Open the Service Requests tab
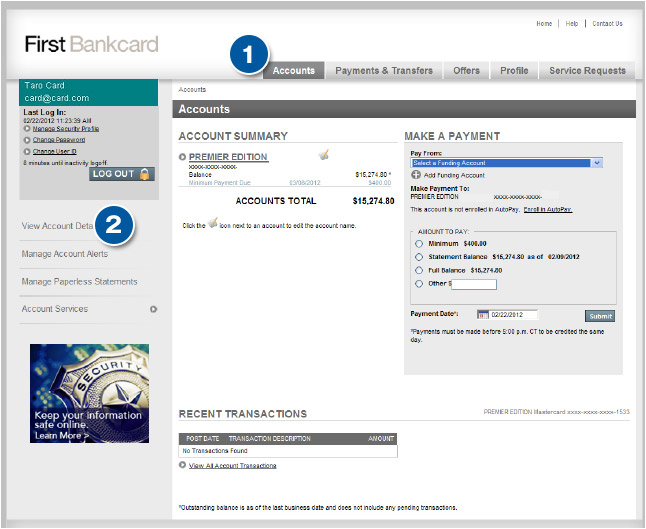Image resolution: width=646 pixels, height=529 pixels. click(587, 70)
